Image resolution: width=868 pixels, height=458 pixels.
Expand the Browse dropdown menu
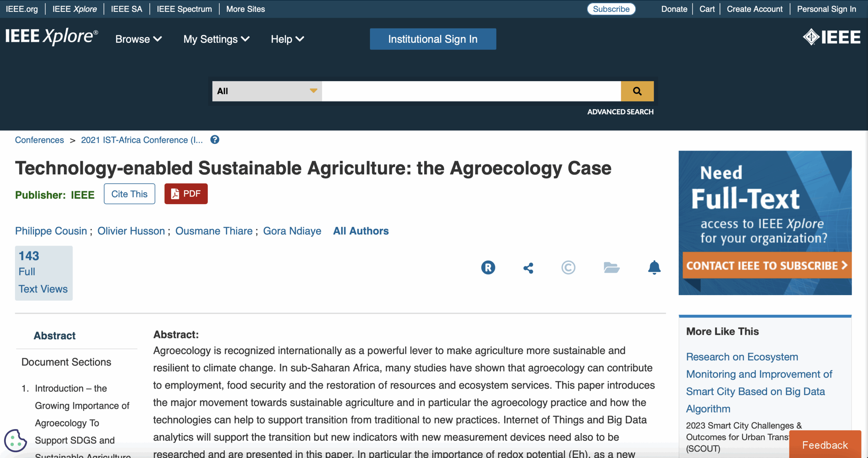(x=138, y=39)
